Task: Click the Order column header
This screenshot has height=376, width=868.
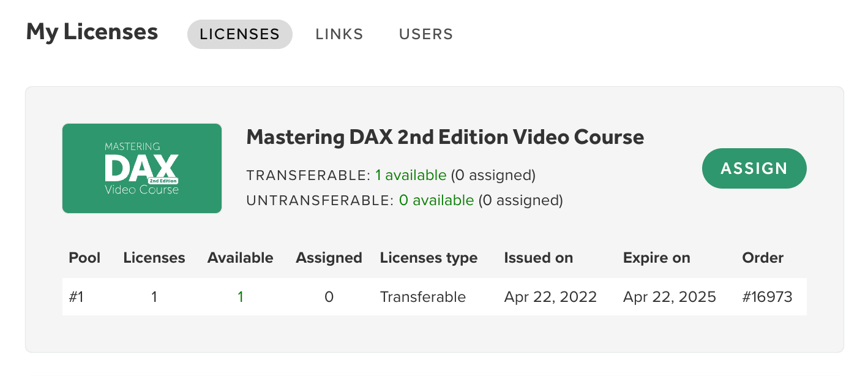Action: (x=763, y=258)
